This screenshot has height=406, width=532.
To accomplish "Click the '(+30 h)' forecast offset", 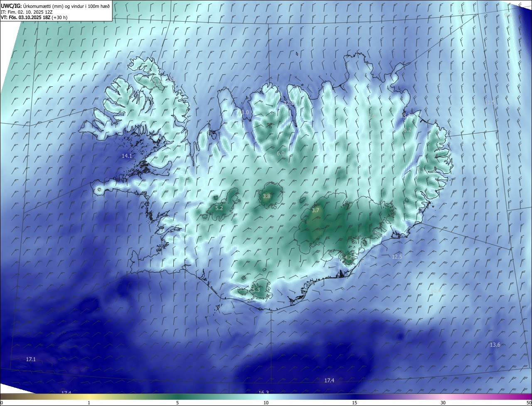I will point(60,17).
